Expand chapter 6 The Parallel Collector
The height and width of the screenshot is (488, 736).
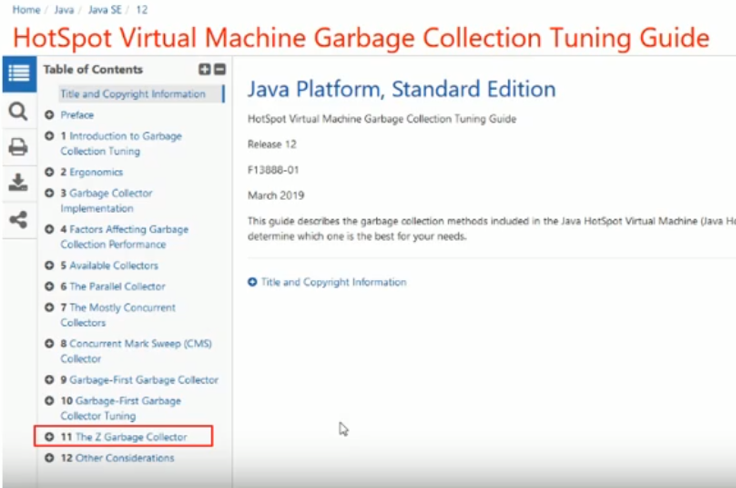49,287
